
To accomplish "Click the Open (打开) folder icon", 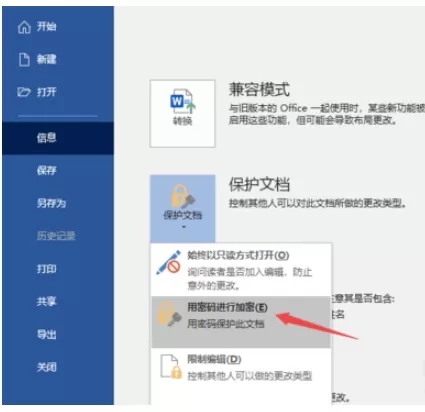I will coord(24,92).
